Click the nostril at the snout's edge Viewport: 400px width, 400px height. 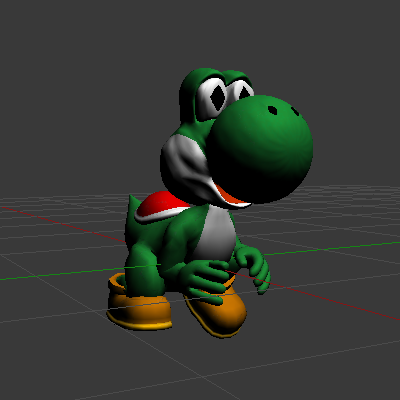296,112
